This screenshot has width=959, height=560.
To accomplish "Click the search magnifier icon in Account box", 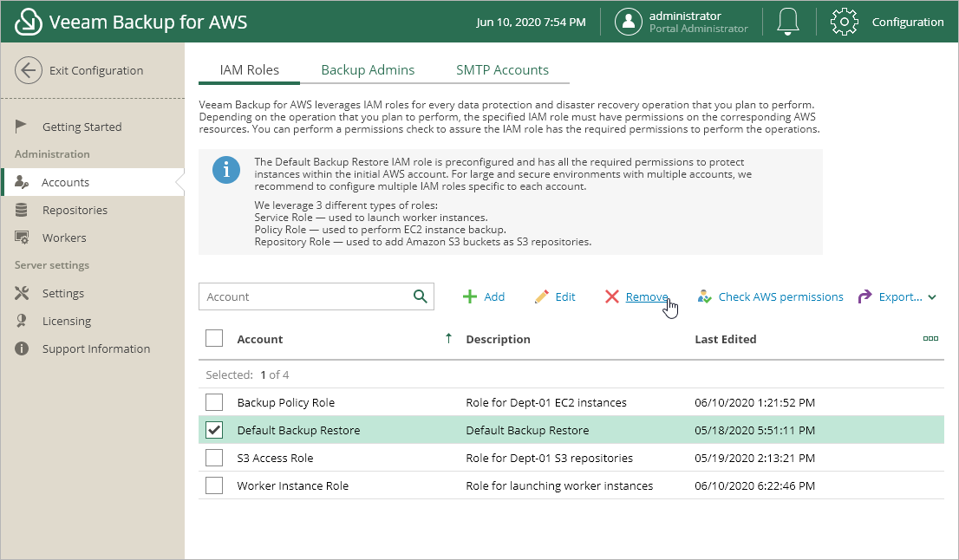I will 421,296.
